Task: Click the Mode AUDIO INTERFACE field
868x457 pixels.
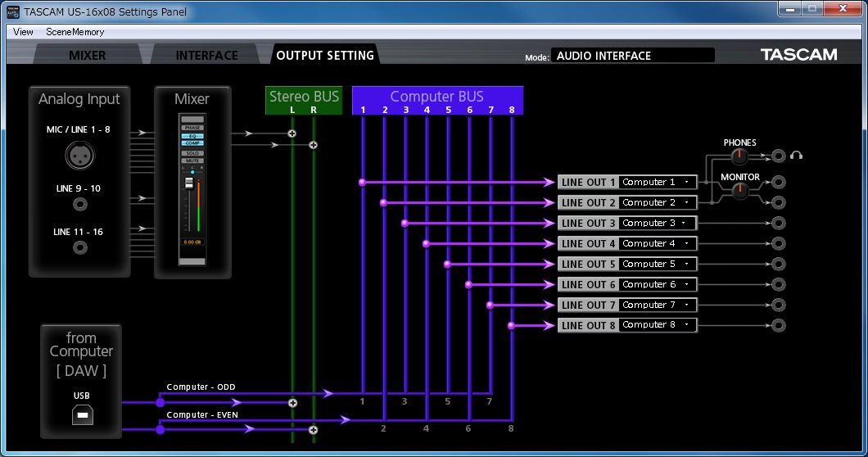Action: (632, 56)
